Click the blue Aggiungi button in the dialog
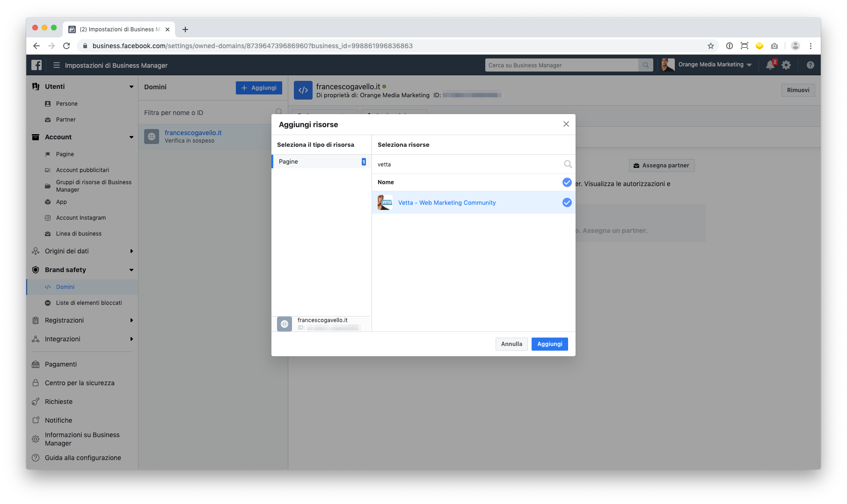847x504 pixels. (x=549, y=344)
